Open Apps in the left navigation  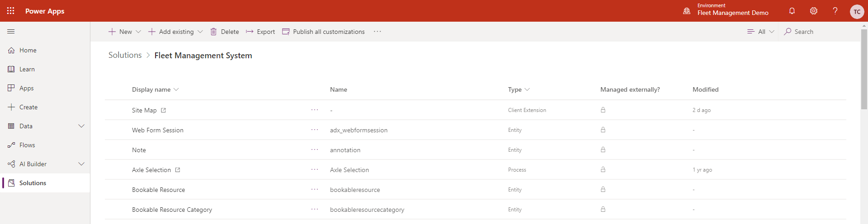pos(26,88)
